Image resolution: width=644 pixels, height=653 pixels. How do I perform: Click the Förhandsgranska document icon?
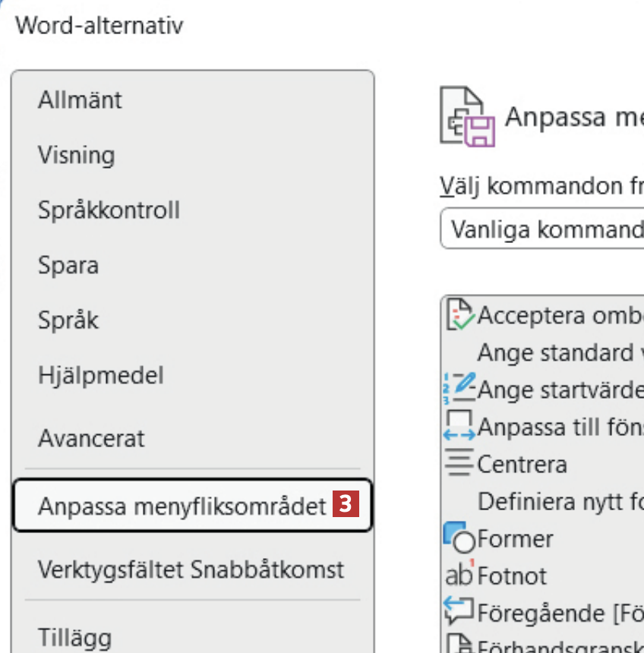[459, 644]
